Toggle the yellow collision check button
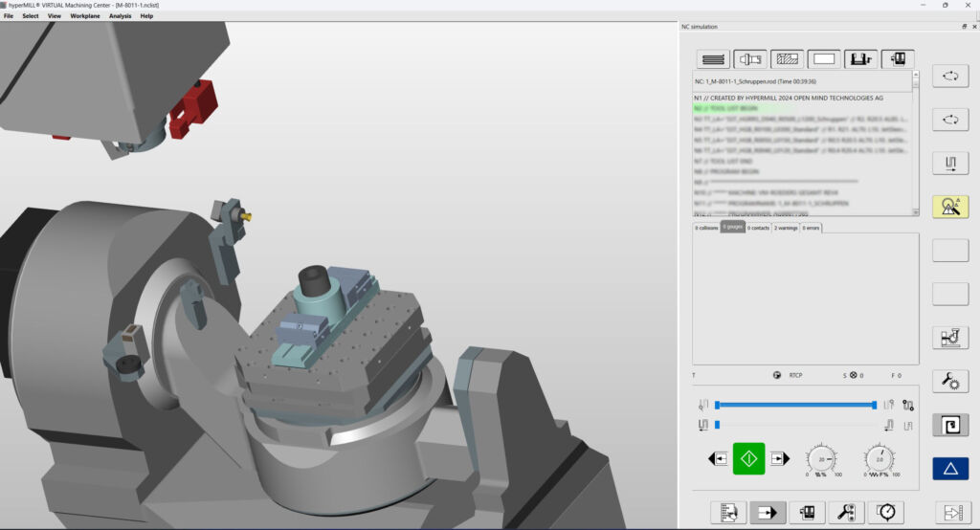This screenshot has width=980, height=530. click(x=950, y=207)
